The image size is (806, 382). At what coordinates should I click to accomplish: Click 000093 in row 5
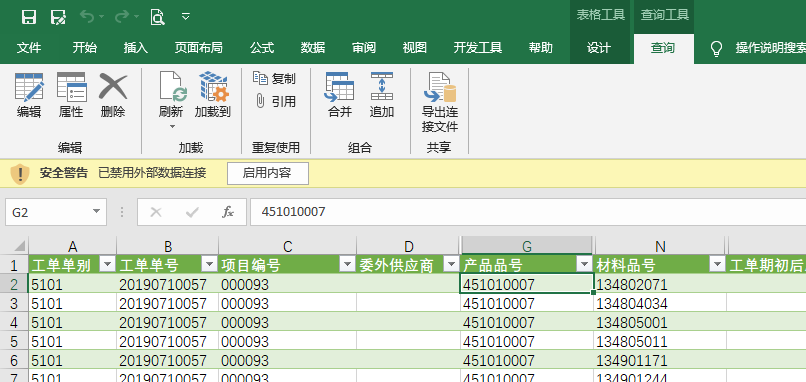point(287,341)
